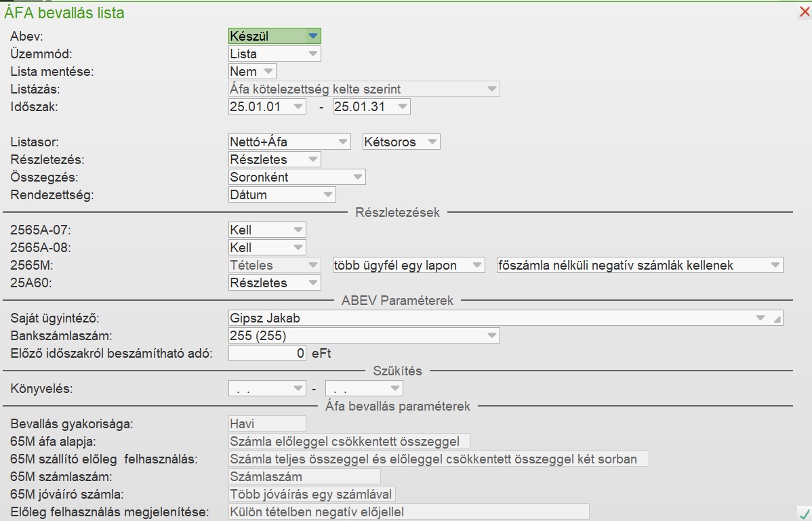The height and width of the screenshot is (521, 812).
Task: Open the Listasor Nettó+Áfa dropdown
Action: (289, 142)
